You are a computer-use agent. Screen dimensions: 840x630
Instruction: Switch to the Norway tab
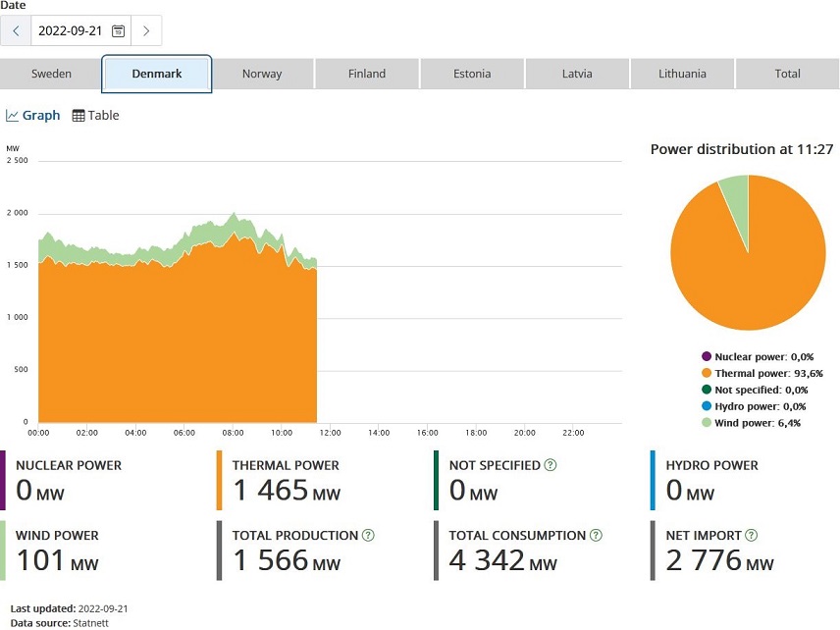click(x=262, y=74)
